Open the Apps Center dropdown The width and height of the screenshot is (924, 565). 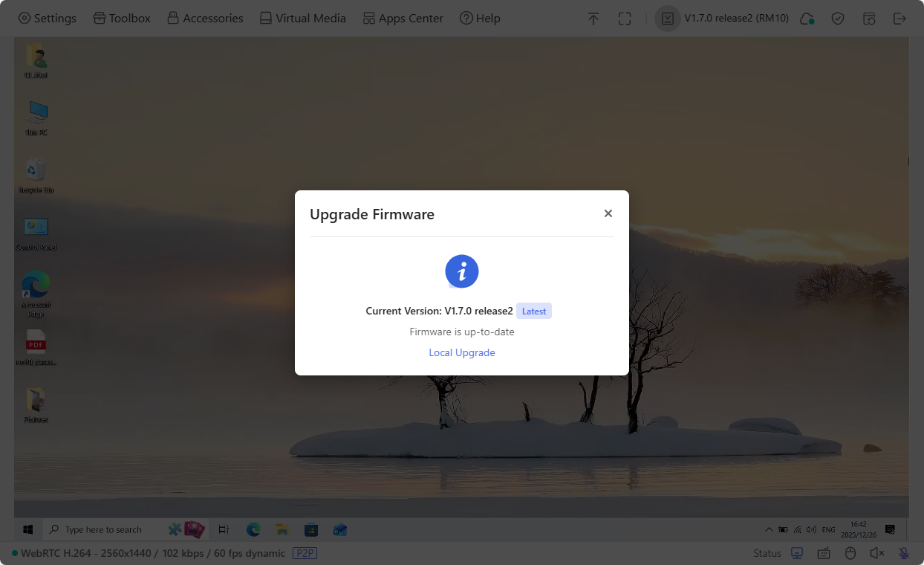[403, 18]
